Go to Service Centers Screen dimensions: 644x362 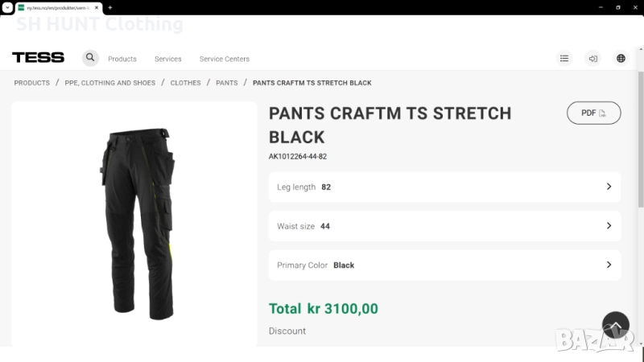225,59
